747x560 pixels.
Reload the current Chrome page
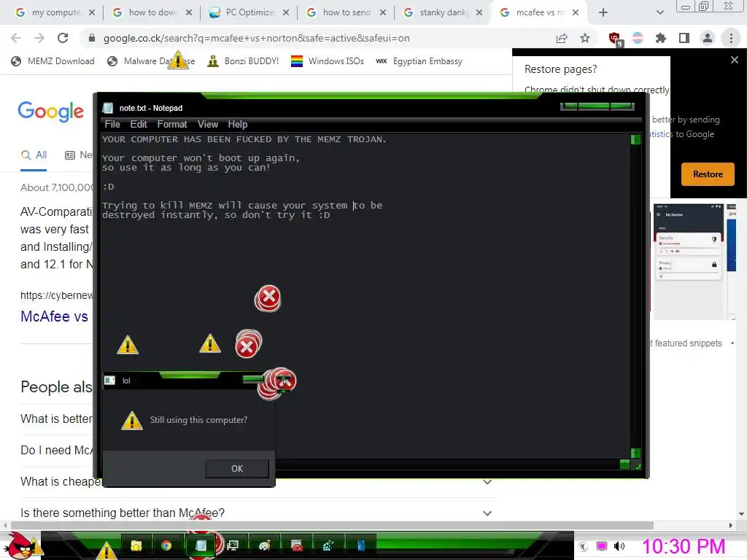click(63, 38)
